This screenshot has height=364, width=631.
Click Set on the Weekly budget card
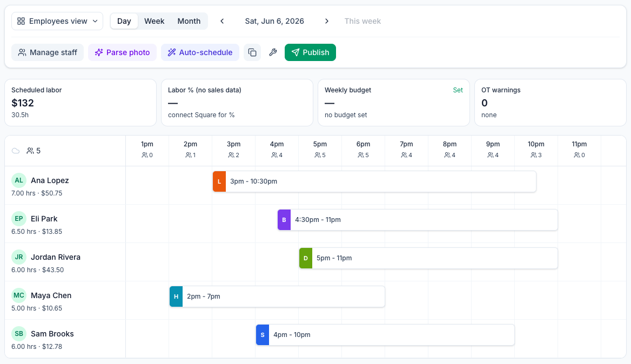pyautogui.click(x=458, y=90)
